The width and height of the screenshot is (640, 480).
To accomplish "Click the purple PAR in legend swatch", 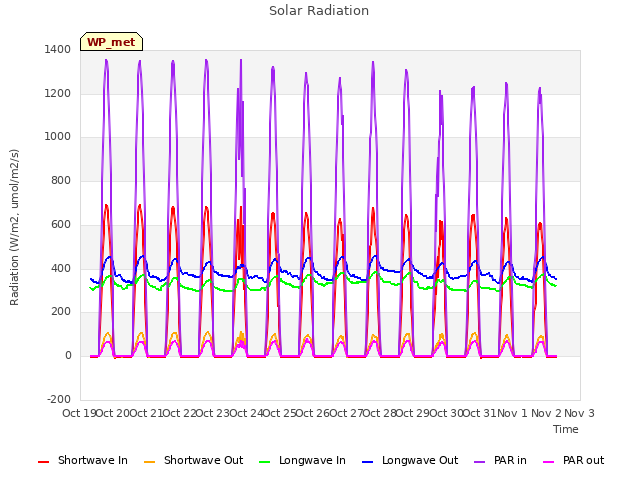I will (480, 462).
